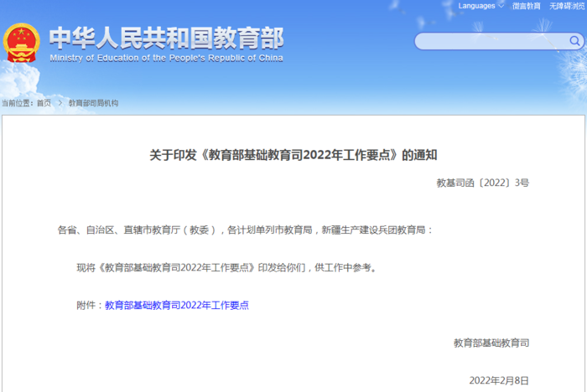Screen dimensions: 587x392
Task: Select document number 教基司函〔2022〕3号
Action: click(482, 183)
